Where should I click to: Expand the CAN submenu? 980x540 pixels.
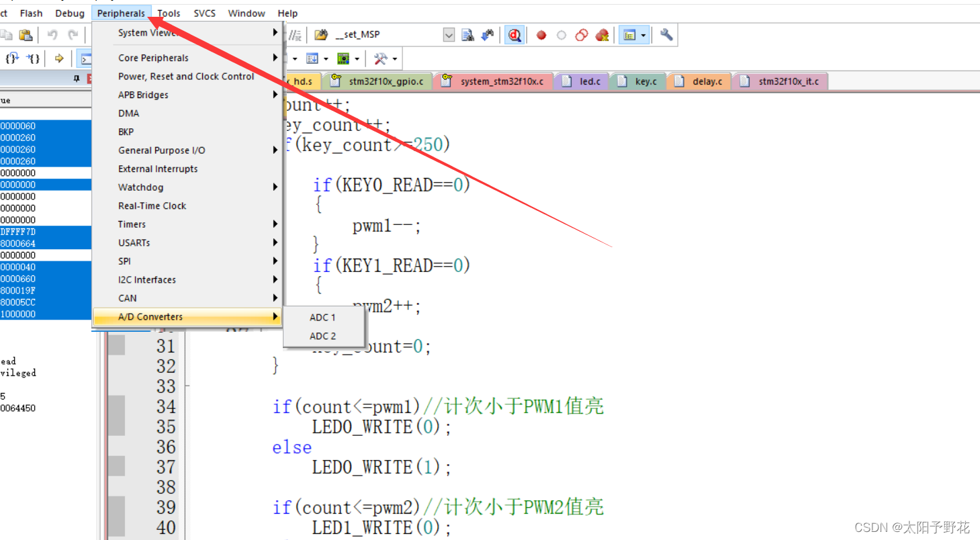coord(187,298)
